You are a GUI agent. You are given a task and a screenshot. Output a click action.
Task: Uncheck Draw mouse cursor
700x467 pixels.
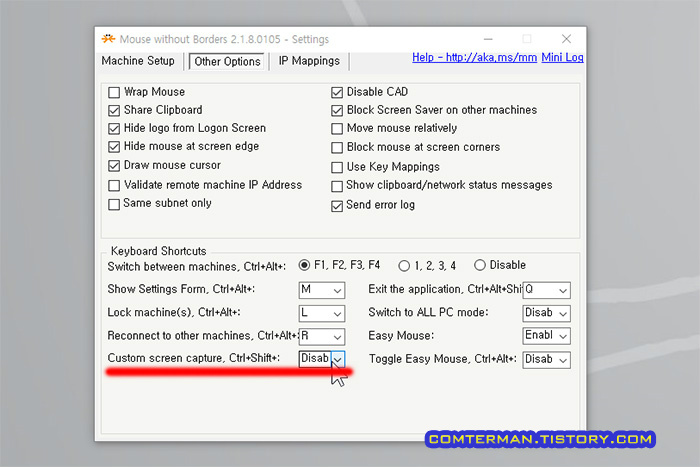click(114, 166)
